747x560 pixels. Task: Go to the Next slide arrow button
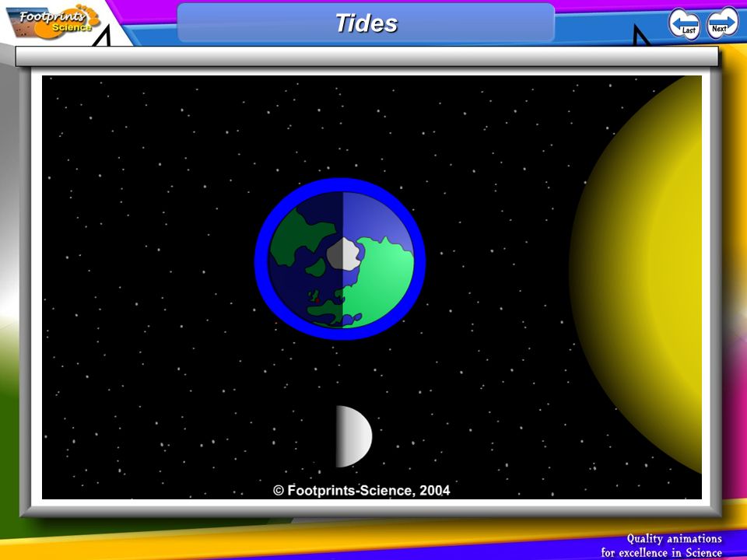pos(722,23)
